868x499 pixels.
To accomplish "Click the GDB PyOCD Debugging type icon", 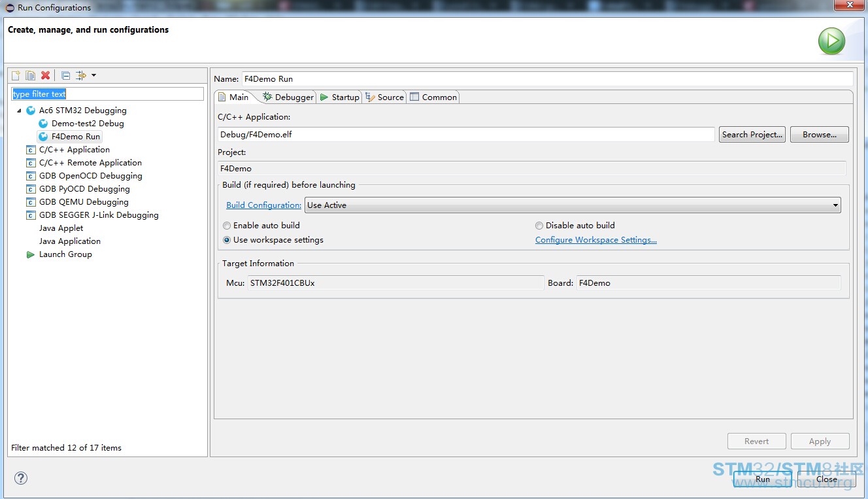I will [x=31, y=189].
